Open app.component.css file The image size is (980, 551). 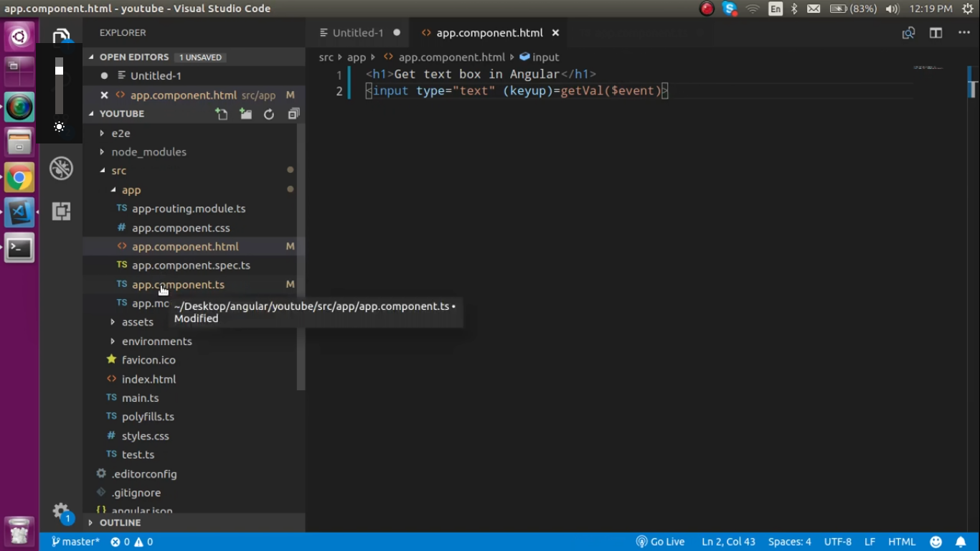coord(181,228)
